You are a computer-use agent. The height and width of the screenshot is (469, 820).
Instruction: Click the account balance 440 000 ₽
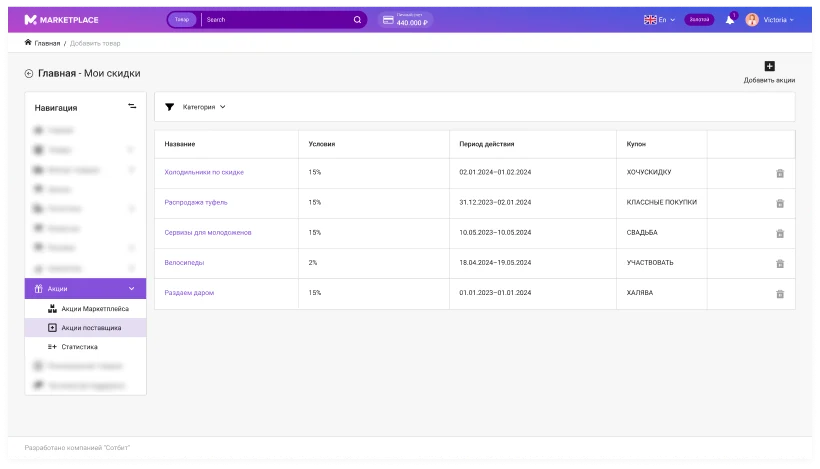pos(405,20)
